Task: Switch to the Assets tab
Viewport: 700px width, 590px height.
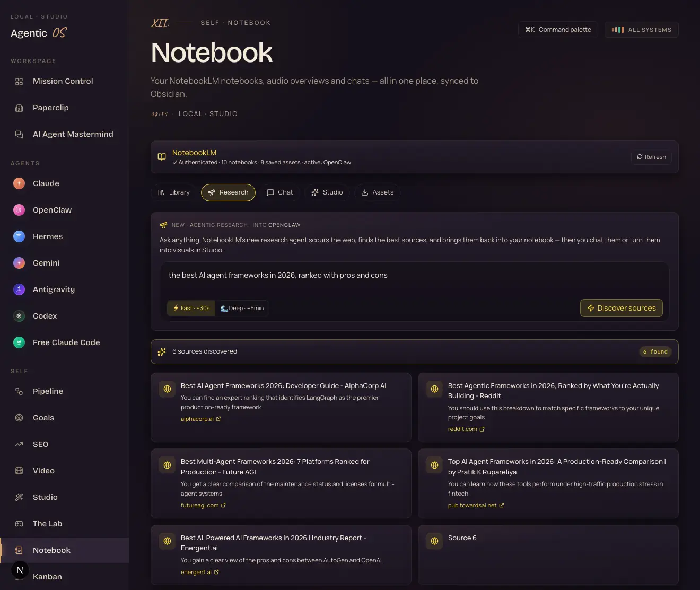Action: coord(378,192)
